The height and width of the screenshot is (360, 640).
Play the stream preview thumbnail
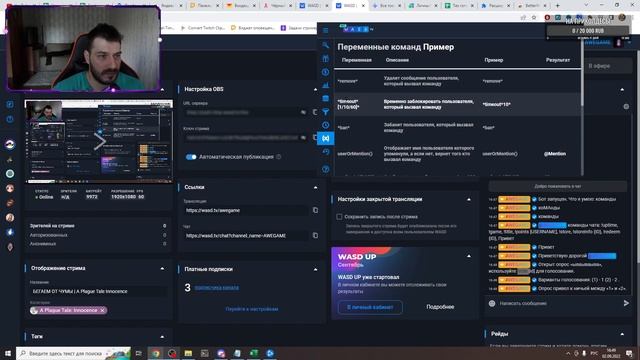point(100,142)
